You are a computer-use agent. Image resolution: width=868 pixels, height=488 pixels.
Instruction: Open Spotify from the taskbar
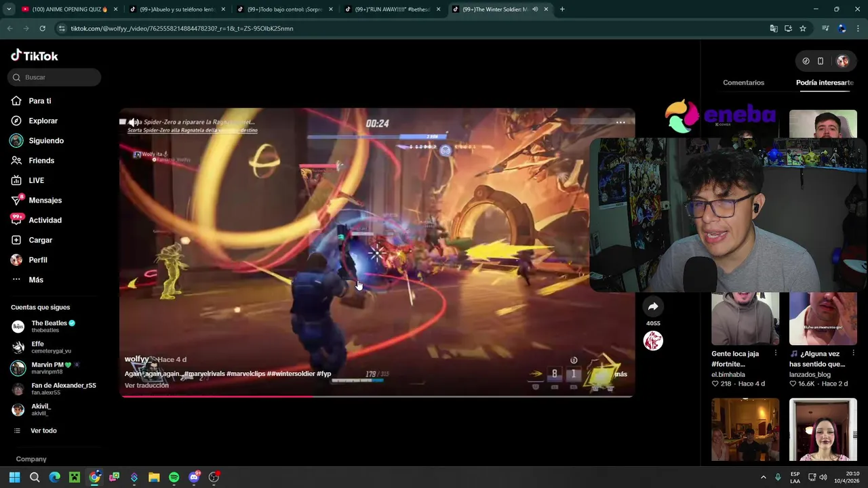(174, 477)
